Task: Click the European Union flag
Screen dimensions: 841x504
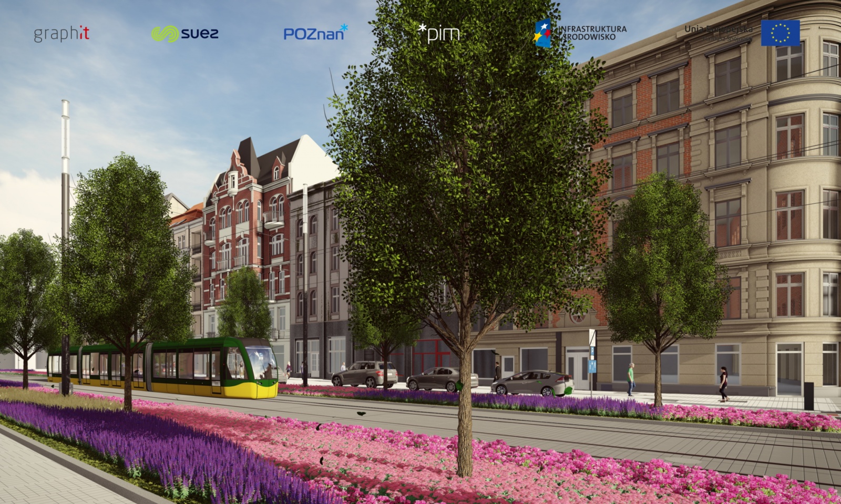Action: tap(780, 33)
